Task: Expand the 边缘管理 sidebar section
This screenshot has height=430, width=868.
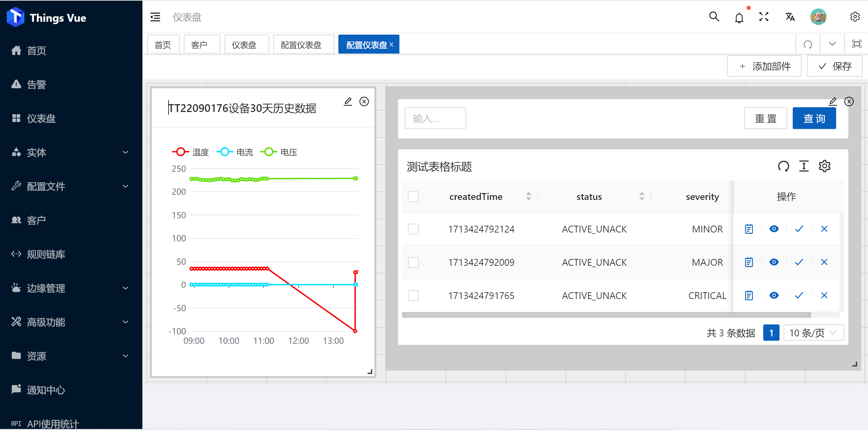Action: (x=46, y=288)
